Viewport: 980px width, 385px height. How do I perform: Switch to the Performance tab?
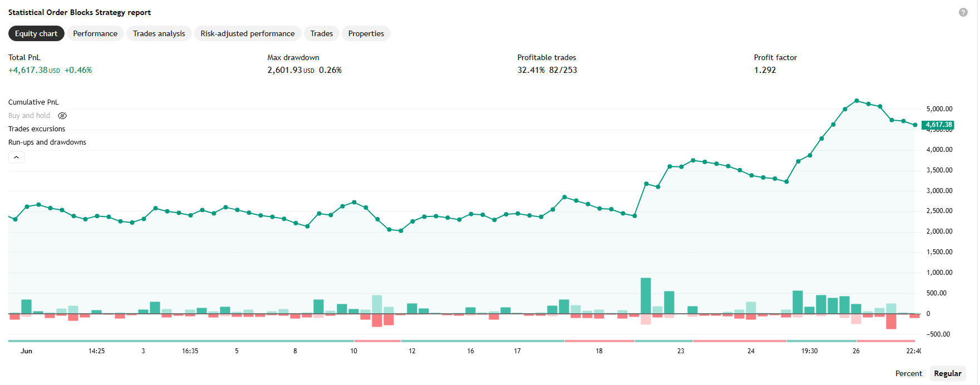[x=95, y=33]
